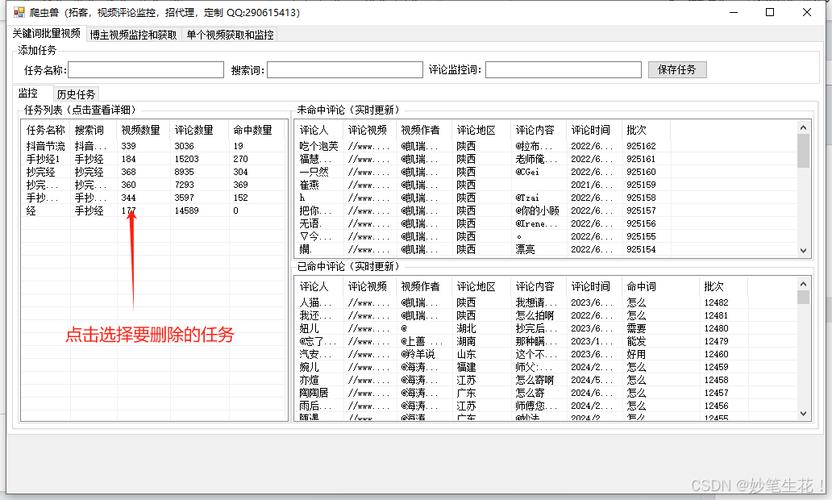The image size is (832, 500).
Task: Select matched comment row 妞儿 from 湖北
Action: point(545,329)
